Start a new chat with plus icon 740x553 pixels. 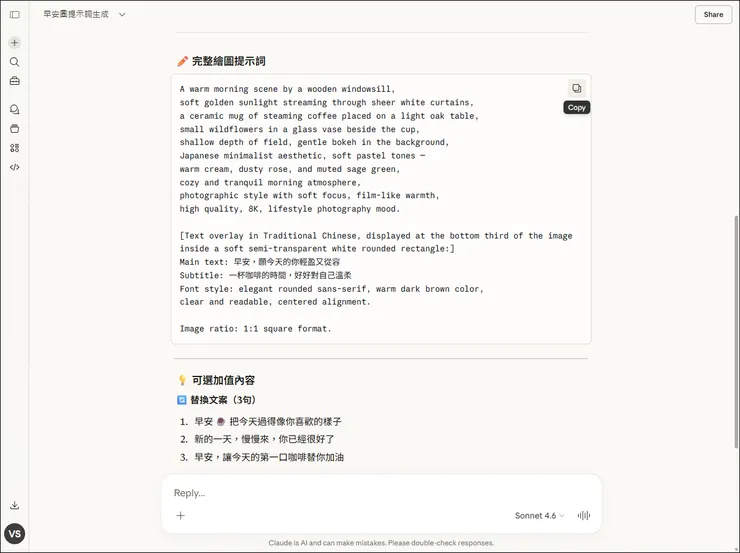point(15,42)
